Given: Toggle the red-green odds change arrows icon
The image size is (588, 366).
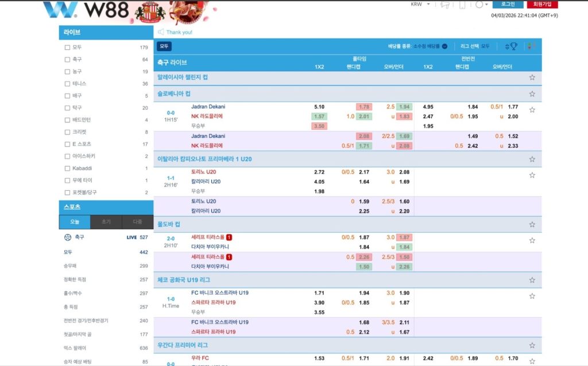Looking at the screenshot, I should coord(531,46).
